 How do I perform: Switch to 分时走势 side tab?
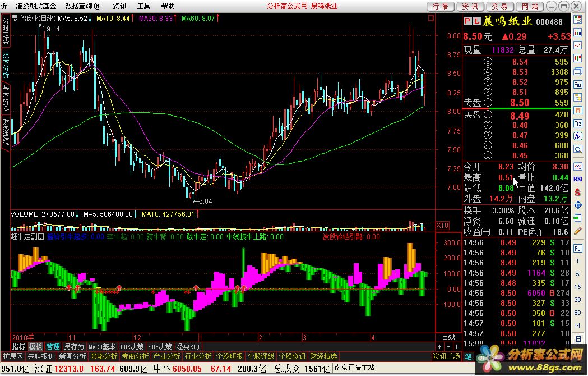6,31
